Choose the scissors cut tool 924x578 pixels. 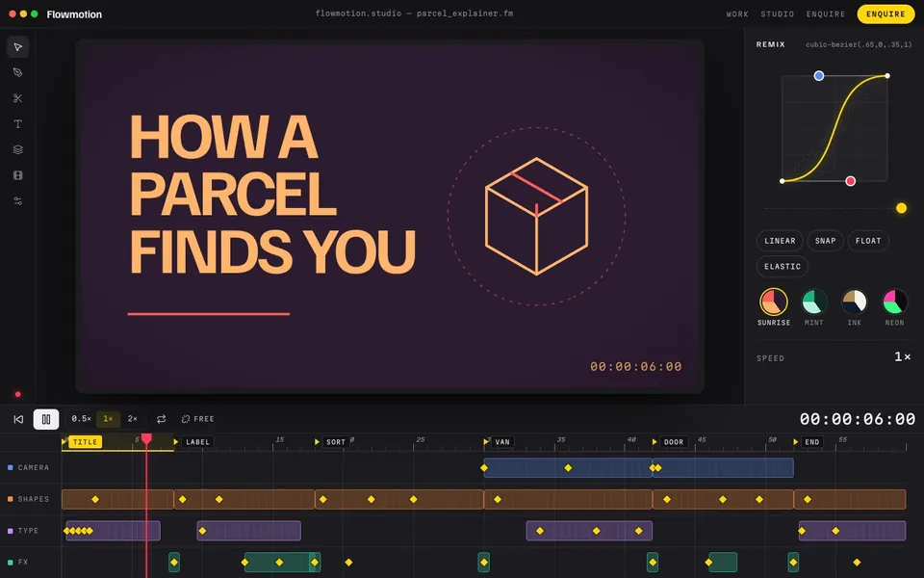point(17,98)
